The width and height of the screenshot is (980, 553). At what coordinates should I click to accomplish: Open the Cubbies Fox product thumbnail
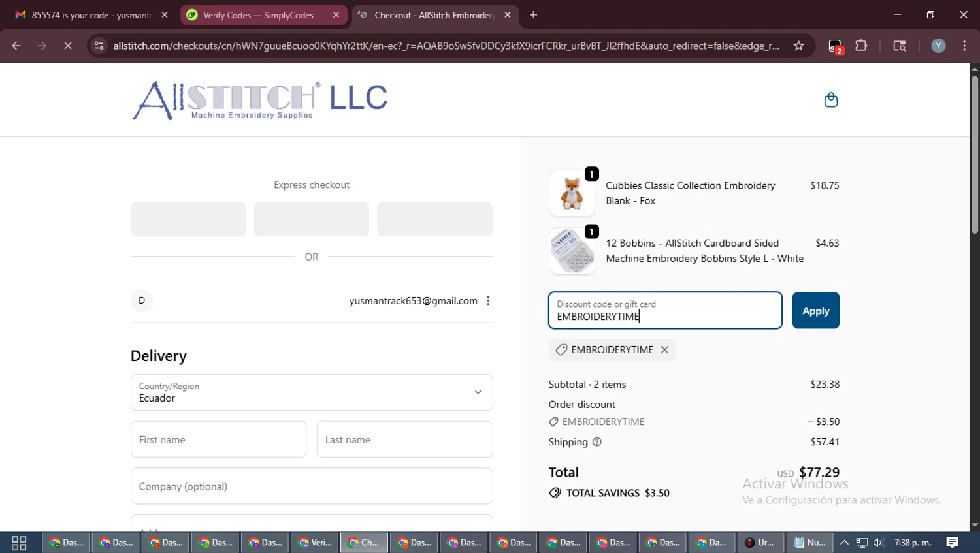(572, 193)
